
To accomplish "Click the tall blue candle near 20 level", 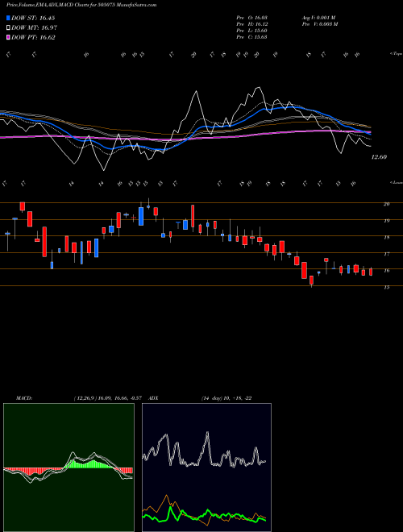I will pyautogui.click(x=141, y=216).
